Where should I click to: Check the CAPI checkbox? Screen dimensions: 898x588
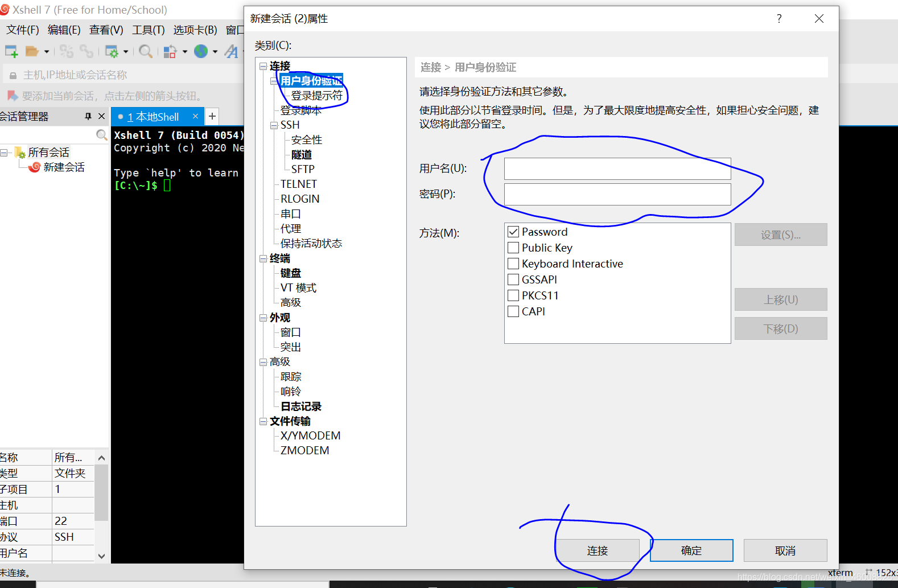tap(513, 311)
